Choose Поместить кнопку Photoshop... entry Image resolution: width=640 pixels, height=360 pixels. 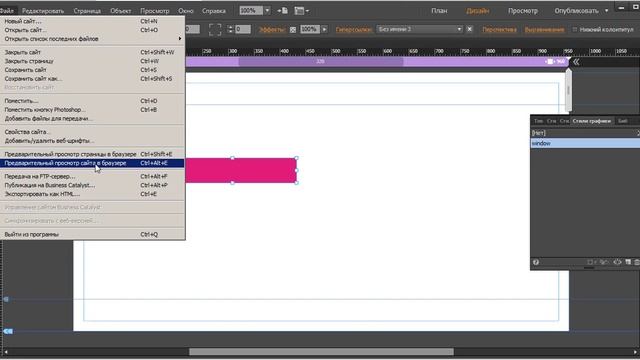(x=92, y=110)
